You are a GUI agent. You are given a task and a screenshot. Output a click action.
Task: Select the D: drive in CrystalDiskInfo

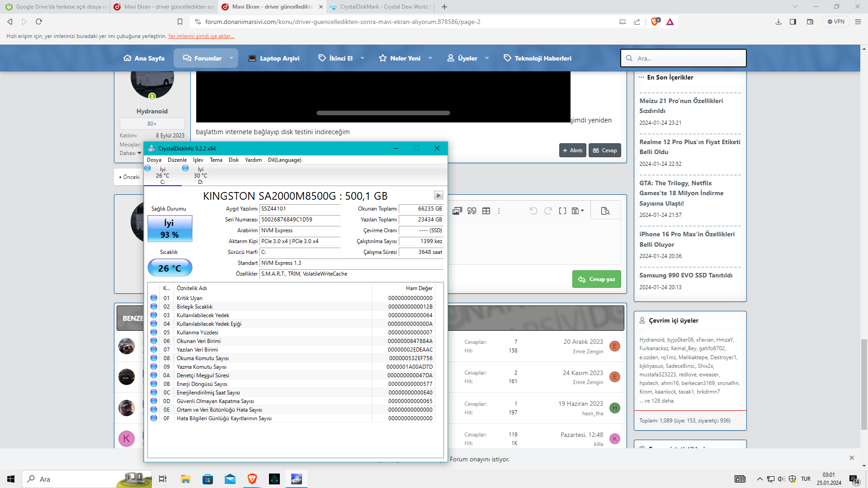click(x=200, y=176)
